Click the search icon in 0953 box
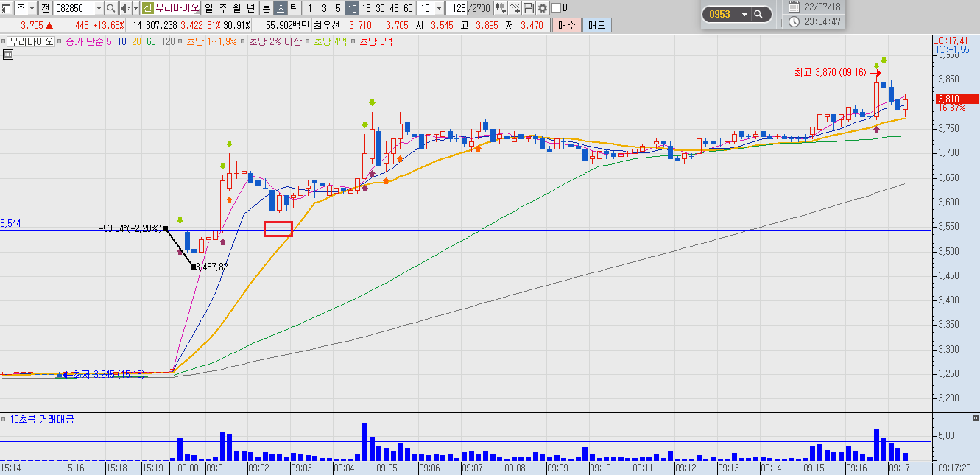Viewport: 980px width, 475px height. coord(759,14)
